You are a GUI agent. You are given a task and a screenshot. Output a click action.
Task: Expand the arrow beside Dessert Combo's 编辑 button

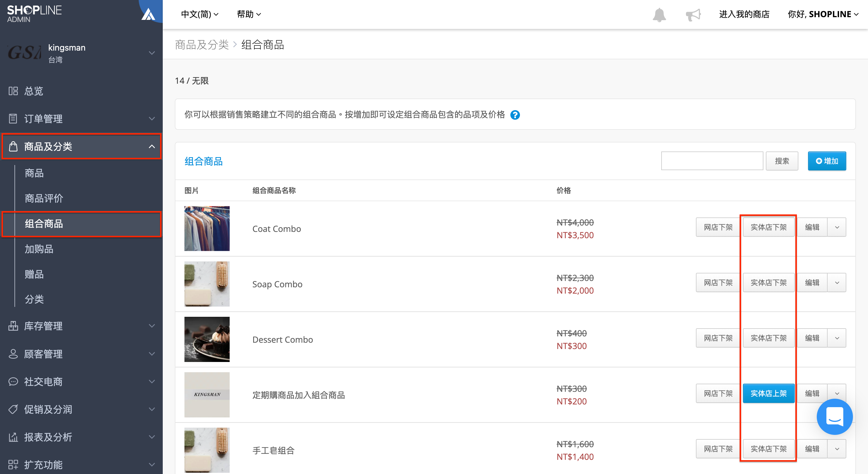837,338
